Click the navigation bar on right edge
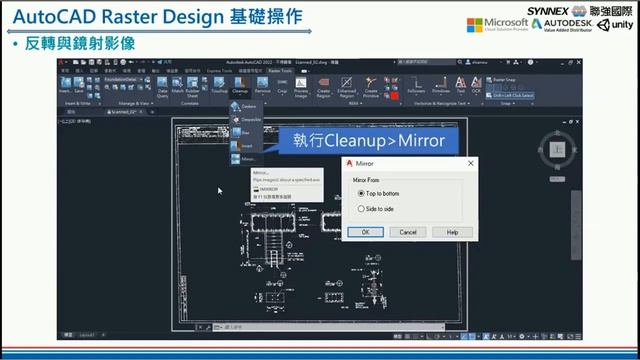 pyautogui.click(x=576, y=224)
